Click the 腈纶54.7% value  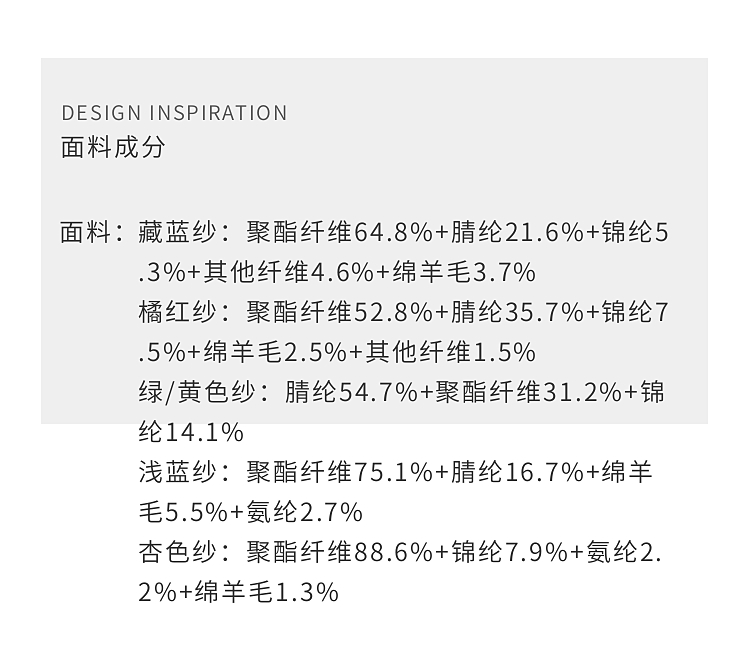coord(351,393)
